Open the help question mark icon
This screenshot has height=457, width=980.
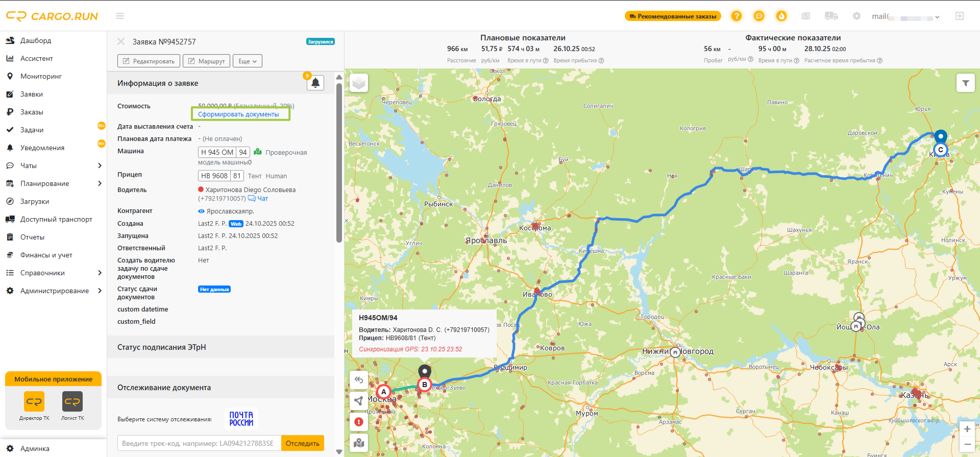click(x=737, y=16)
